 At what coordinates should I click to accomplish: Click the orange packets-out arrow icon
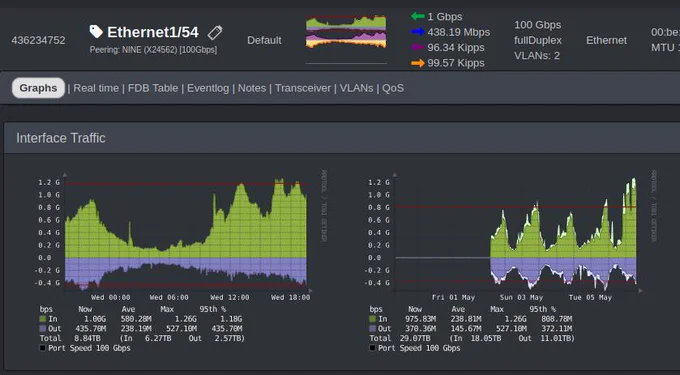417,63
